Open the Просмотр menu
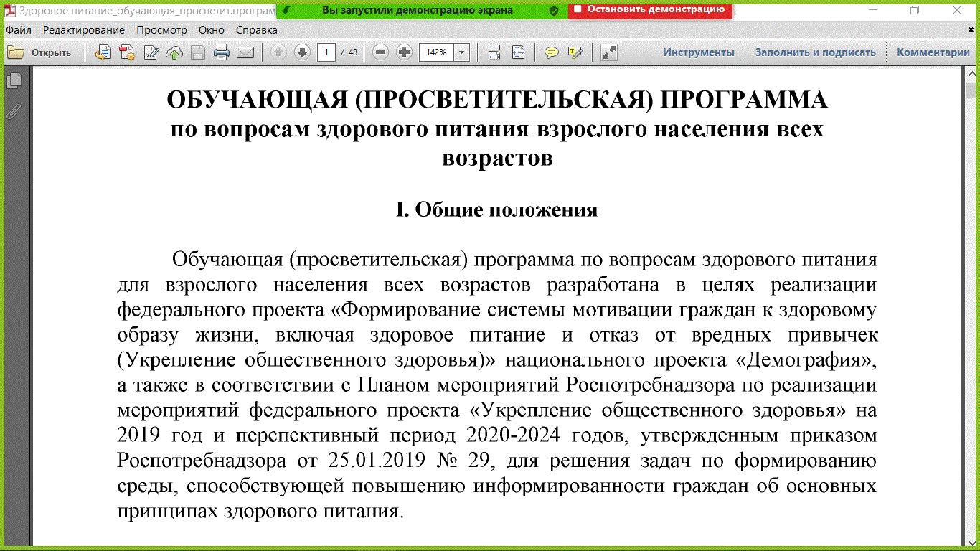The image size is (980, 551). 161,30
